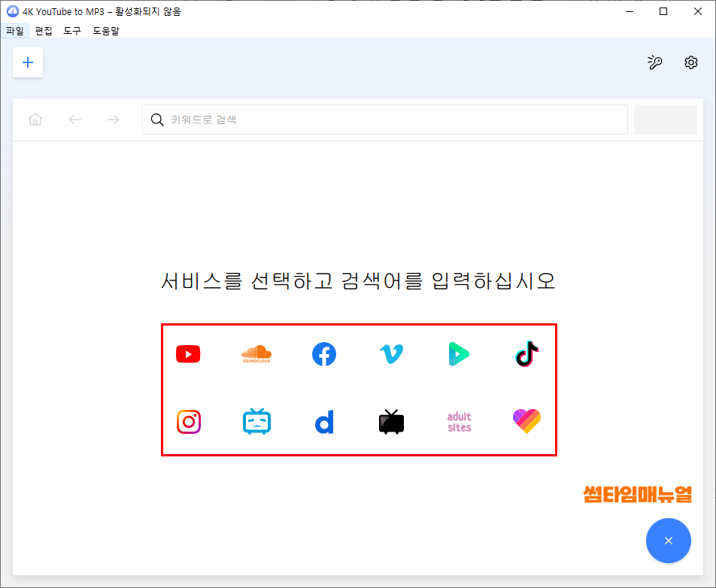Select the black TV service icon
The height and width of the screenshot is (588, 716).
(391, 422)
